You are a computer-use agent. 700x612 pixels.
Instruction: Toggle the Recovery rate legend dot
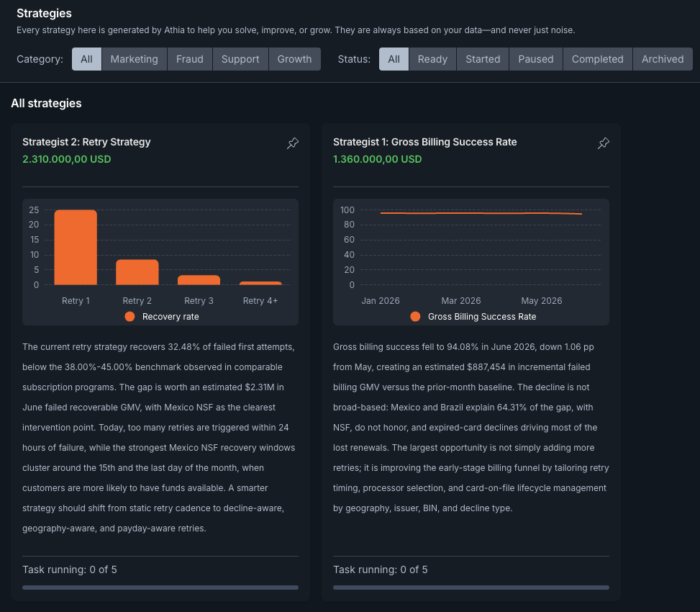130,316
